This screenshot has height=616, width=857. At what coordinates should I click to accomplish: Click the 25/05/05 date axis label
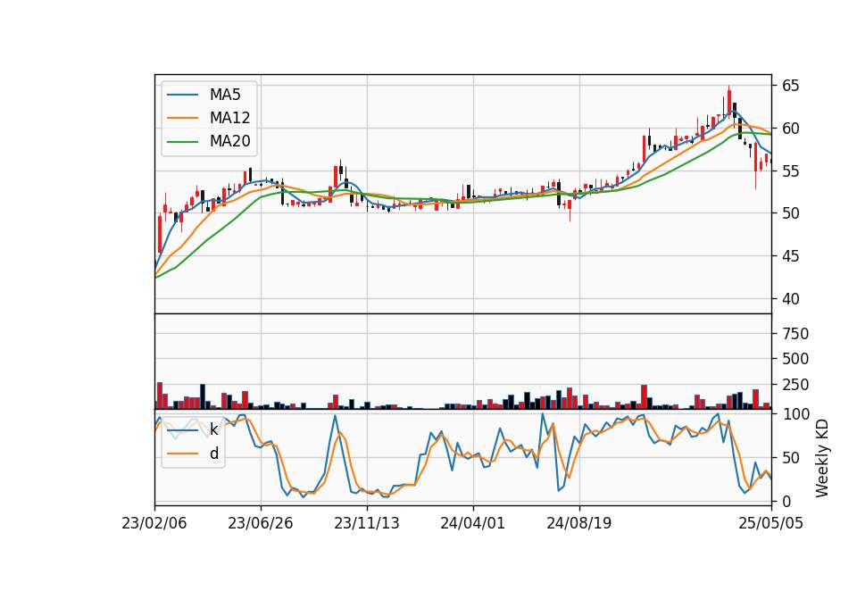pos(770,523)
